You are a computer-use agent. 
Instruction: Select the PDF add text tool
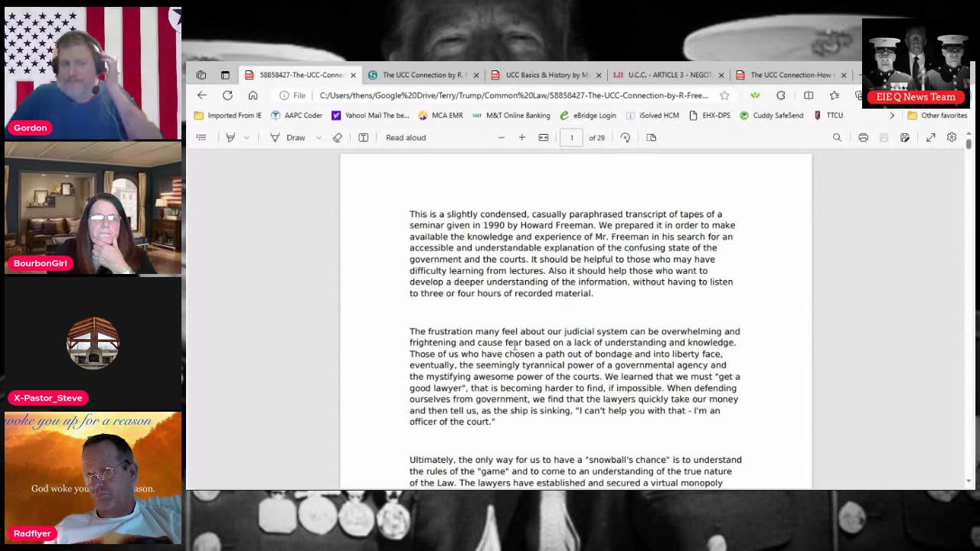364,138
